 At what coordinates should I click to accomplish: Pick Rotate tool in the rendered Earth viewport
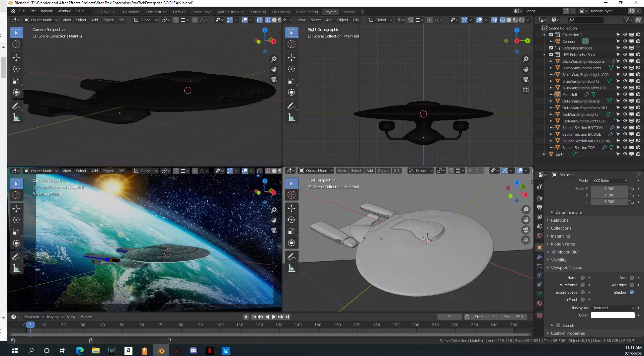(16, 220)
